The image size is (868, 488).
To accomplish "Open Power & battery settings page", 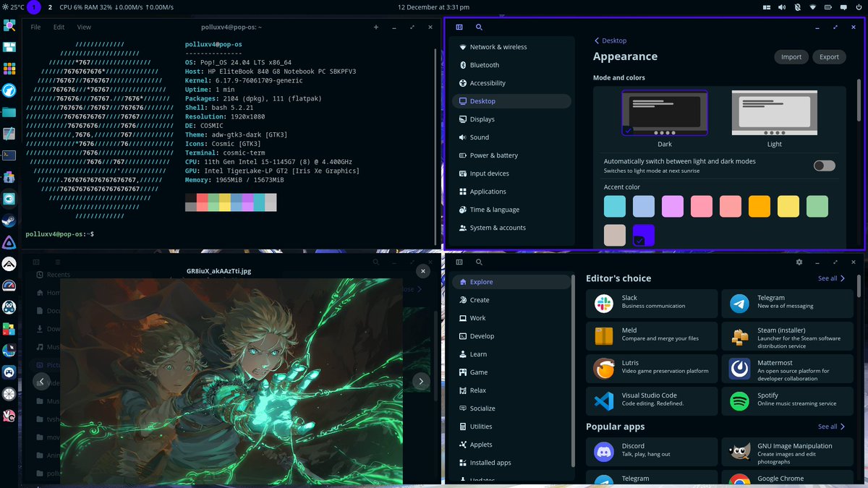I will coord(512,155).
